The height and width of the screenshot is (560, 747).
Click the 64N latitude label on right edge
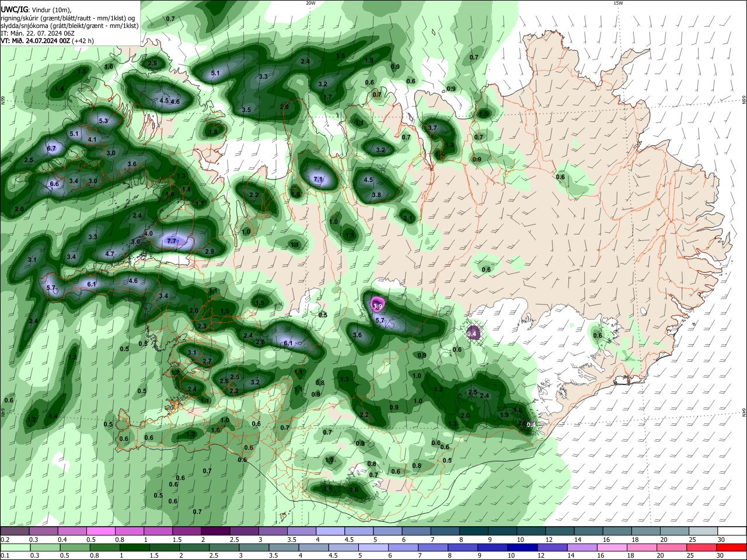744,412
